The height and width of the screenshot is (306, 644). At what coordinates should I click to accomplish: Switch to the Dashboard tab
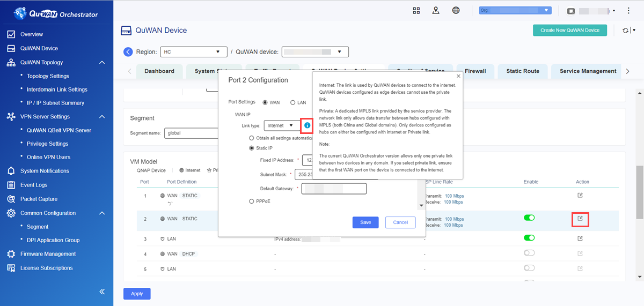pyautogui.click(x=159, y=71)
